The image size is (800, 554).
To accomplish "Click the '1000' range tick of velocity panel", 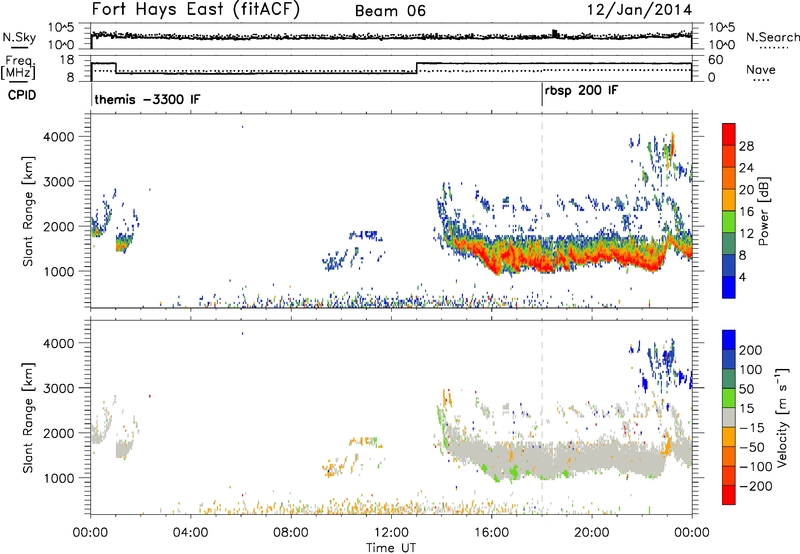I will [x=59, y=478].
